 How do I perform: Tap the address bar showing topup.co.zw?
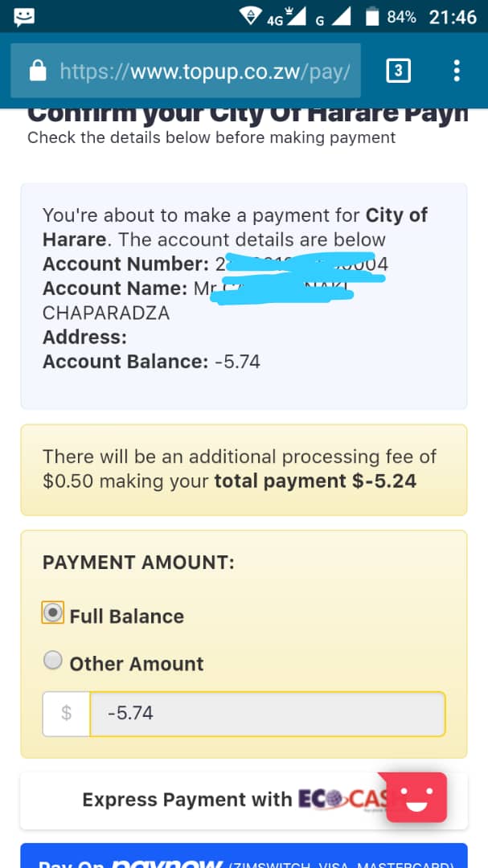click(201, 71)
